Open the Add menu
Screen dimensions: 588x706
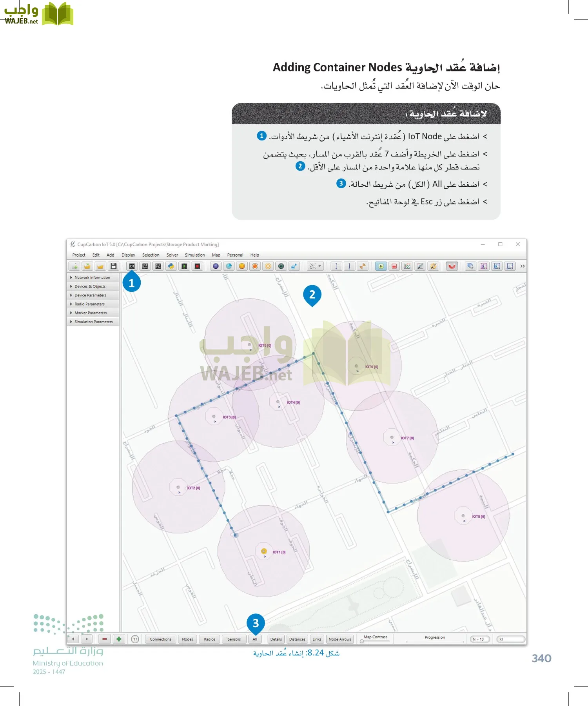click(x=111, y=255)
